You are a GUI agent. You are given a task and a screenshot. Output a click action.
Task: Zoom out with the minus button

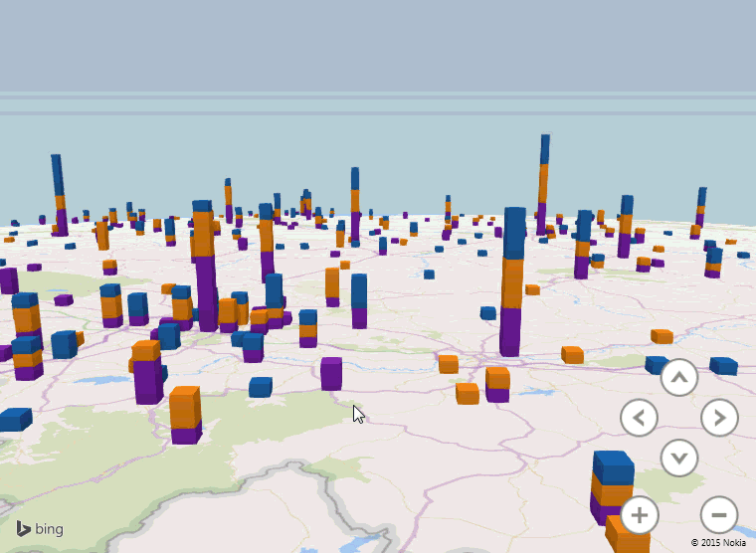point(719,515)
